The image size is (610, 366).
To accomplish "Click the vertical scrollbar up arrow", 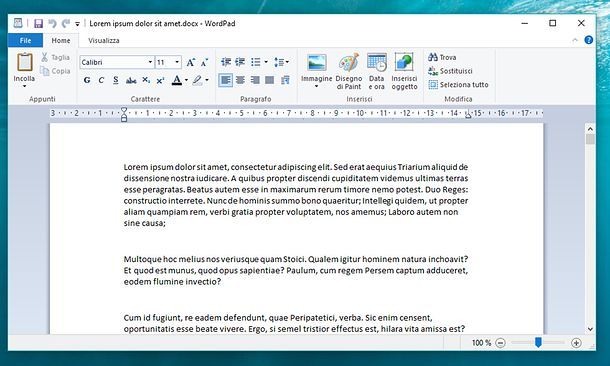I will coord(590,129).
